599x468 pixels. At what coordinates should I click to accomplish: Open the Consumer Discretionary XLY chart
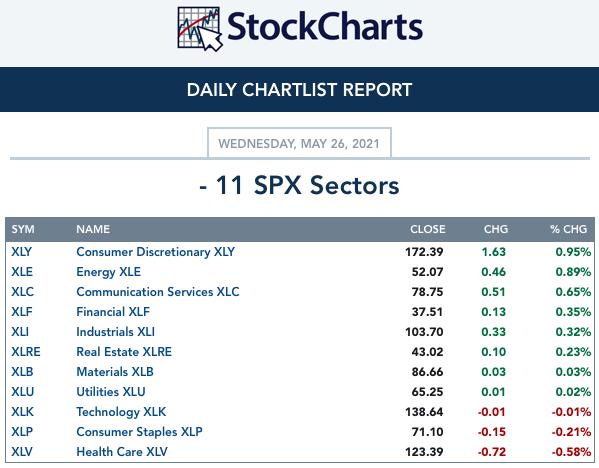tap(155, 252)
